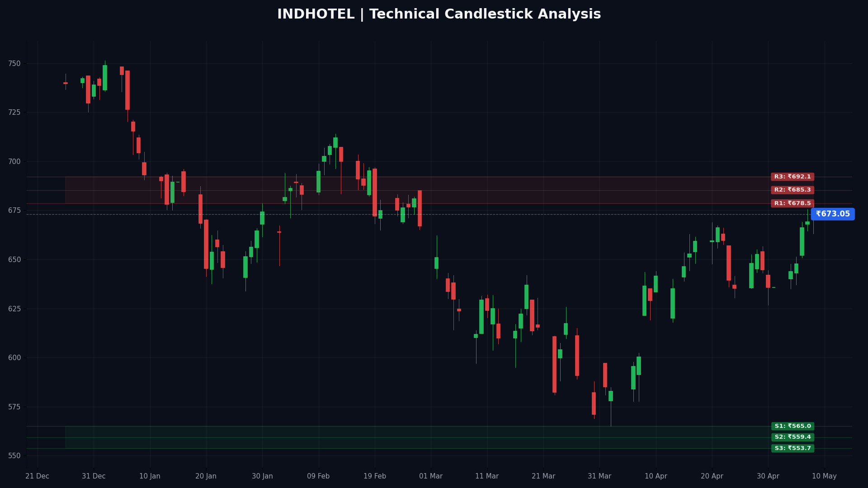
Task: Click the 11 Mar date label
Action: [x=487, y=476]
